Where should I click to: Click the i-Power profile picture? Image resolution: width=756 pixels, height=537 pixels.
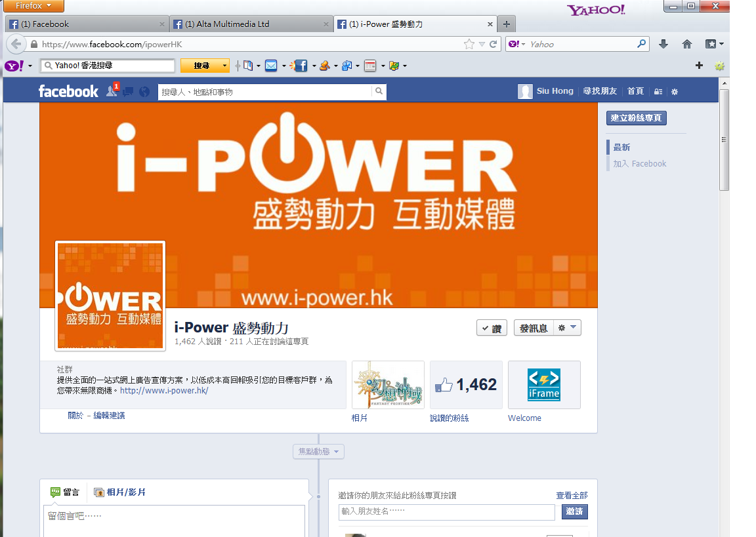tap(110, 296)
